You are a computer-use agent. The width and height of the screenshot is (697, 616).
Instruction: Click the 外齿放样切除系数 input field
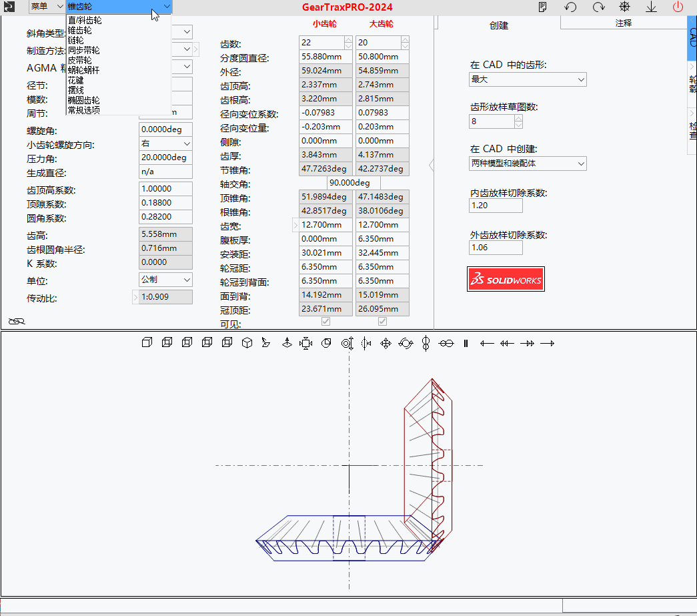coord(496,248)
